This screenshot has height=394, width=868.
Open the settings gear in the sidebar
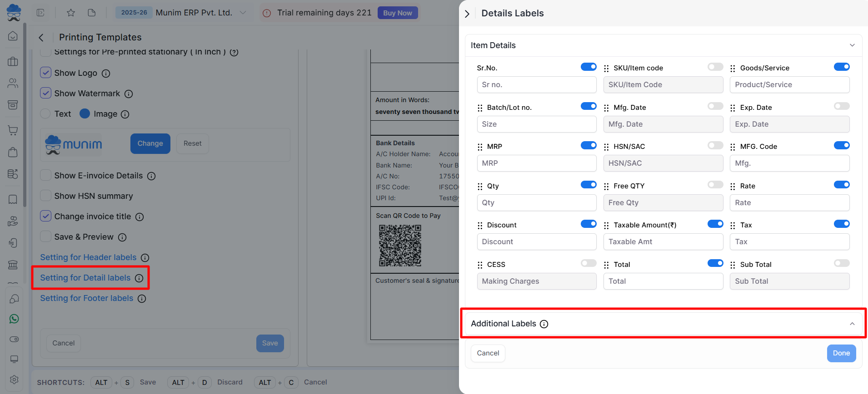click(x=14, y=379)
